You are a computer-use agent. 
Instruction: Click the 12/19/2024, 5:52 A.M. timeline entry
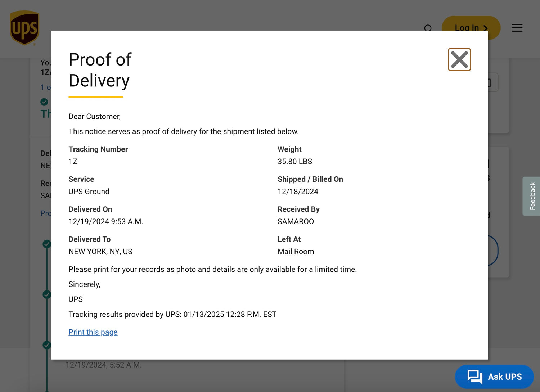(104, 365)
